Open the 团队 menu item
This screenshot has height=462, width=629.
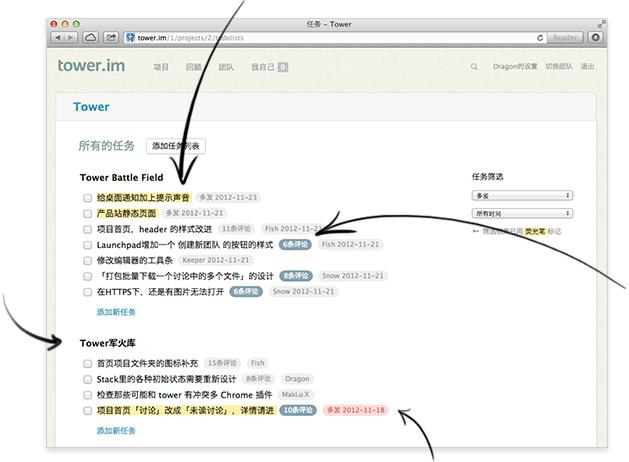[226, 67]
